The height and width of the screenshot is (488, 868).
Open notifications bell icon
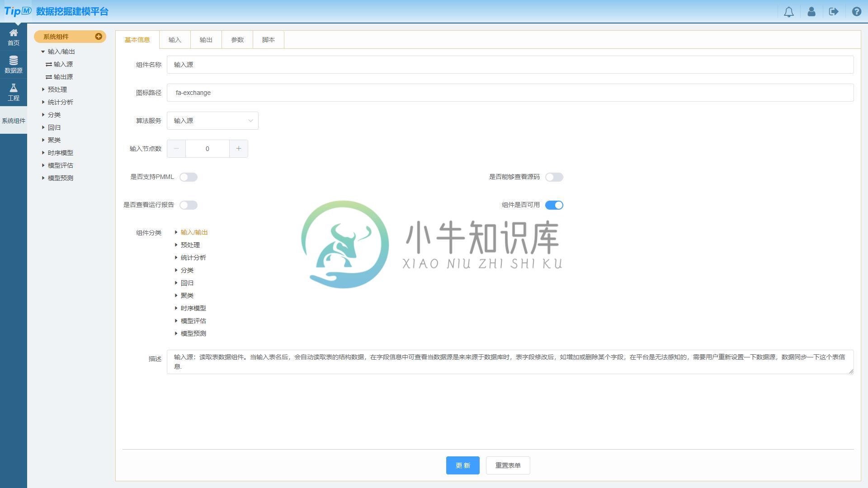click(x=789, y=12)
